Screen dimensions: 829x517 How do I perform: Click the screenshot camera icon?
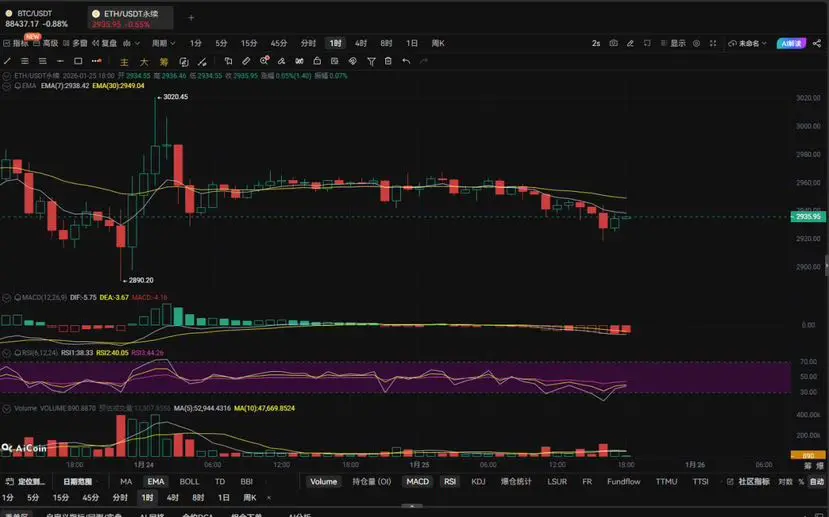(x=613, y=43)
